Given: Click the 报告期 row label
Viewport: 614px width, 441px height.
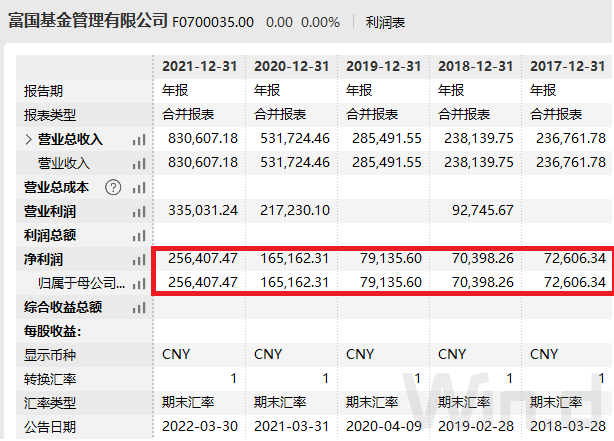Looking at the screenshot, I should (43, 91).
